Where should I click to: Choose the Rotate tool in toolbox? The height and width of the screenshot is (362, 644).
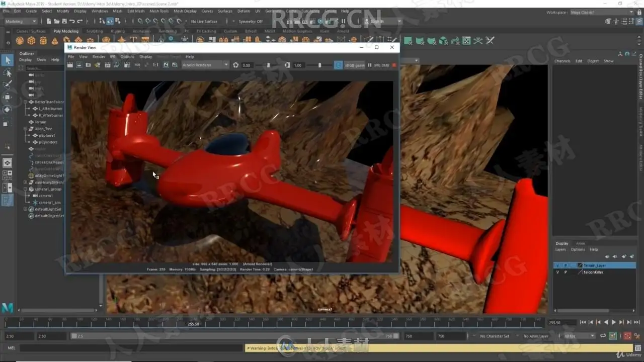coord(8,110)
